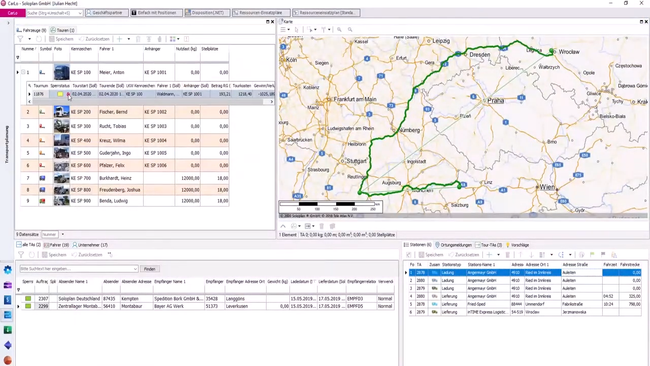Click the filter icon in the TAs toolbar
Image resolution: width=650 pixels, height=366 pixels.
point(21,255)
